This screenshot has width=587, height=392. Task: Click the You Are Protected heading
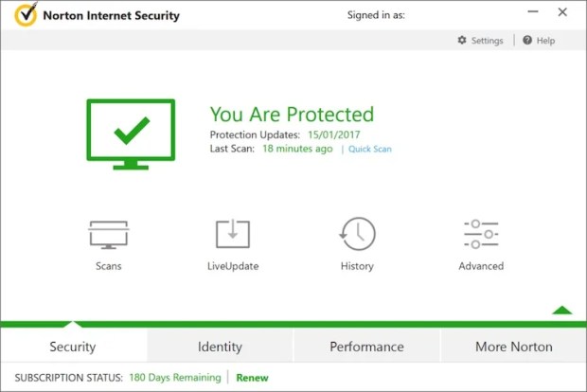292,115
